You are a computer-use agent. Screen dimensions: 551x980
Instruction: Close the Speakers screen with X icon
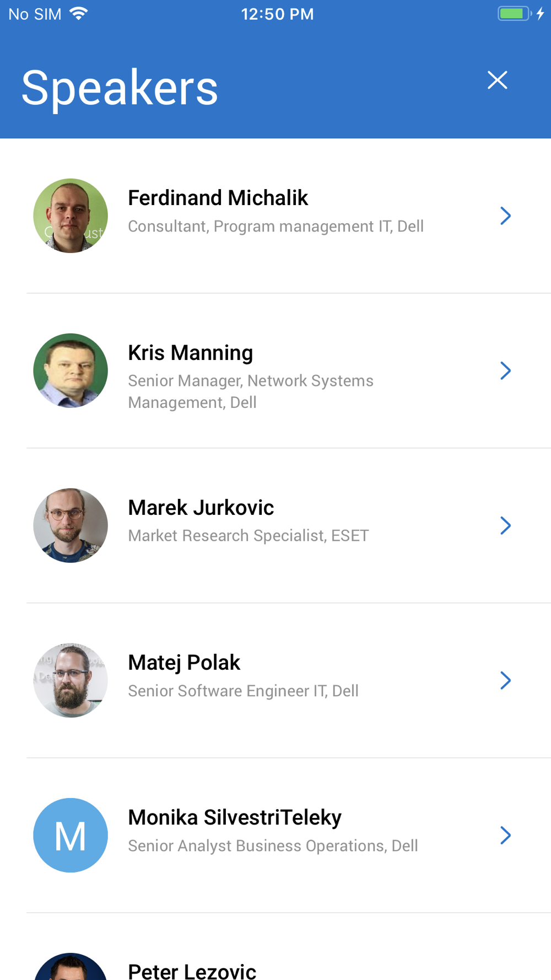[497, 80]
